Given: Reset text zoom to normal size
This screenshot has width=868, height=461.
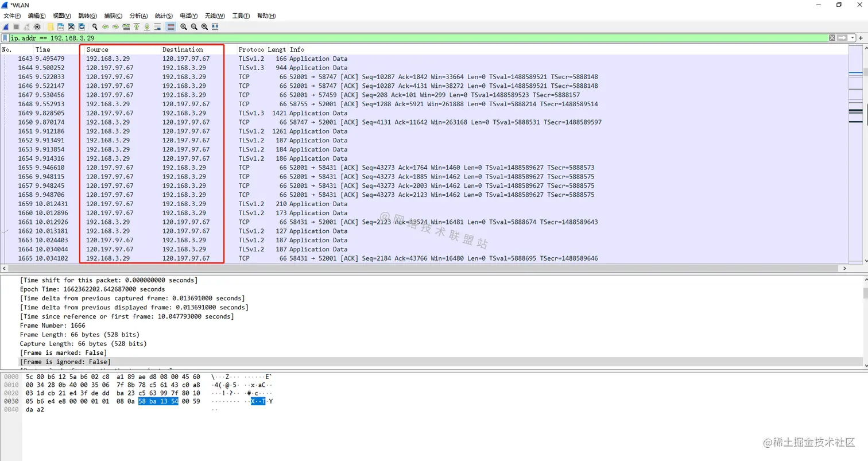Looking at the screenshot, I should [204, 26].
